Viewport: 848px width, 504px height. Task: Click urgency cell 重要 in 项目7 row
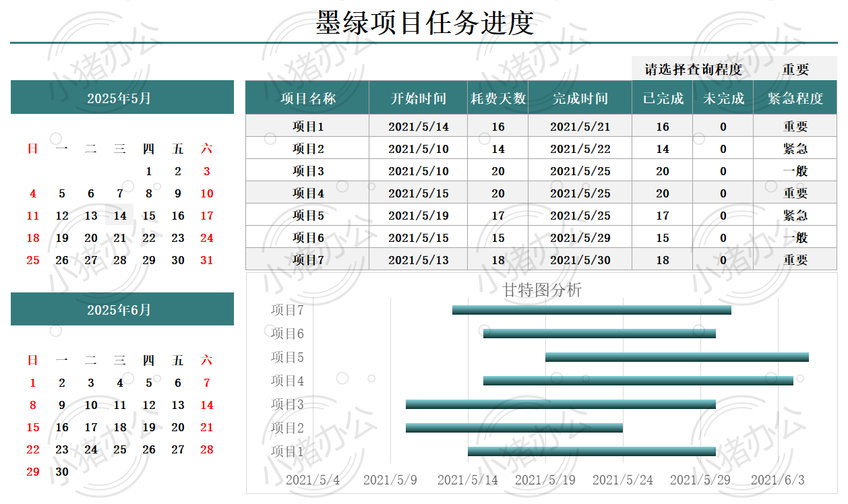coord(795,259)
